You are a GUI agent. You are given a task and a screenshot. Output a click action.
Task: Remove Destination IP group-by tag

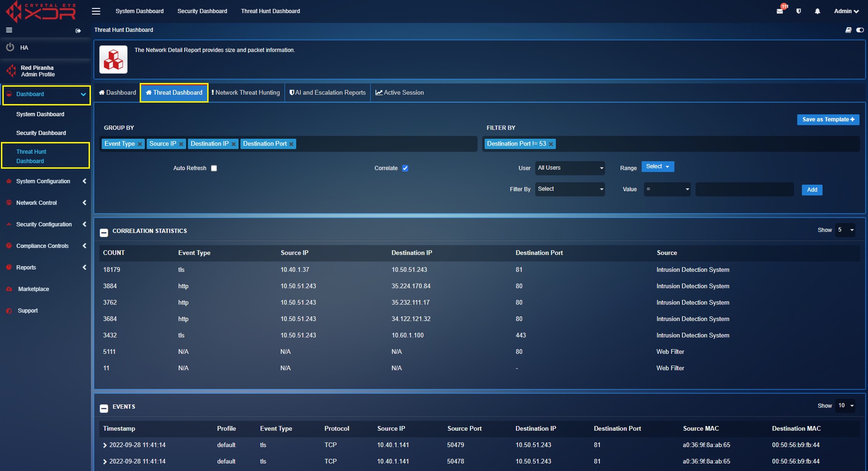point(234,144)
